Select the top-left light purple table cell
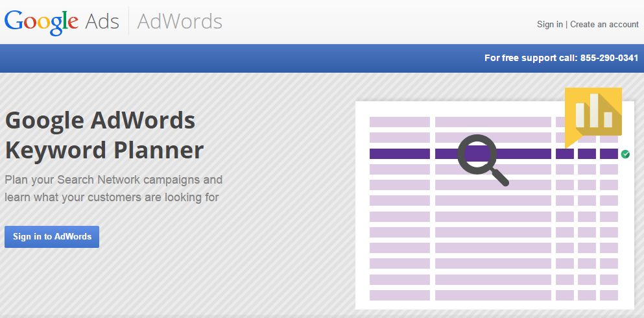 coord(400,122)
